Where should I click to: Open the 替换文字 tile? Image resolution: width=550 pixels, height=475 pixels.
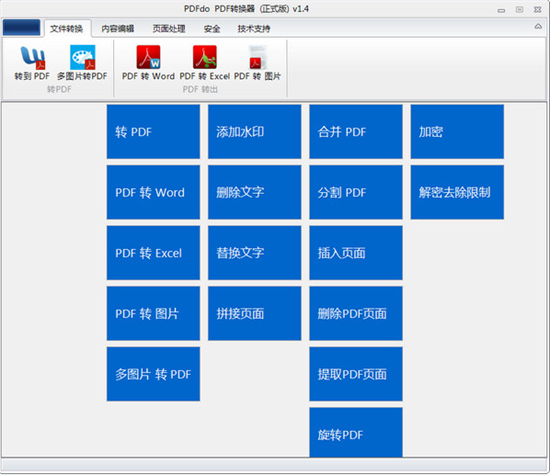(x=255, y=253)
